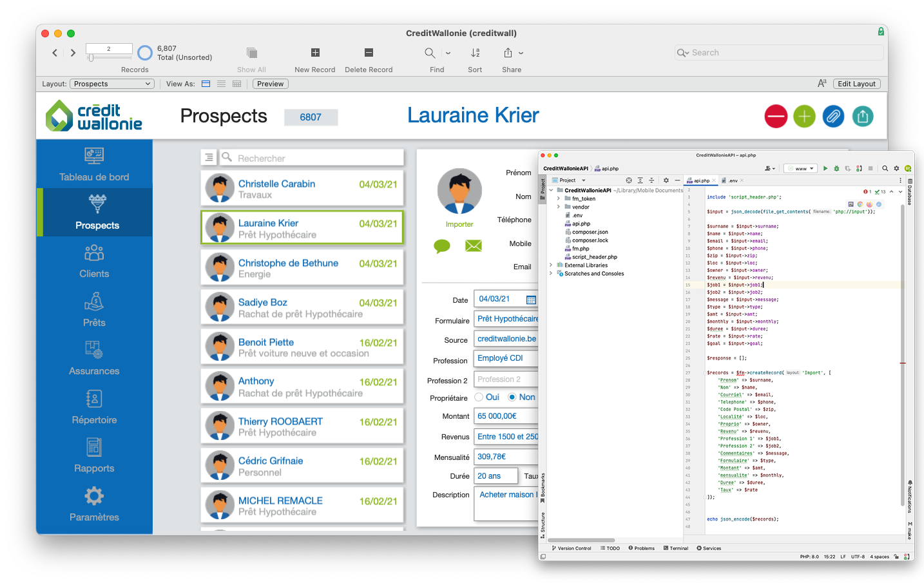The height and width of the screenshot is (583, 924).
Task: Select the Non radio for Propriétaire
Action: (x=512, y=397)
